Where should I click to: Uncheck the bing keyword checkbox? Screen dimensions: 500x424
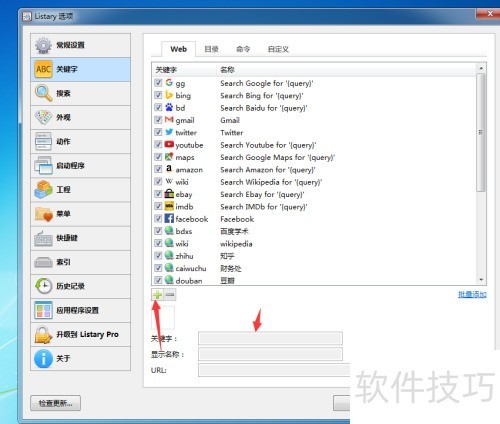[158, 95]
